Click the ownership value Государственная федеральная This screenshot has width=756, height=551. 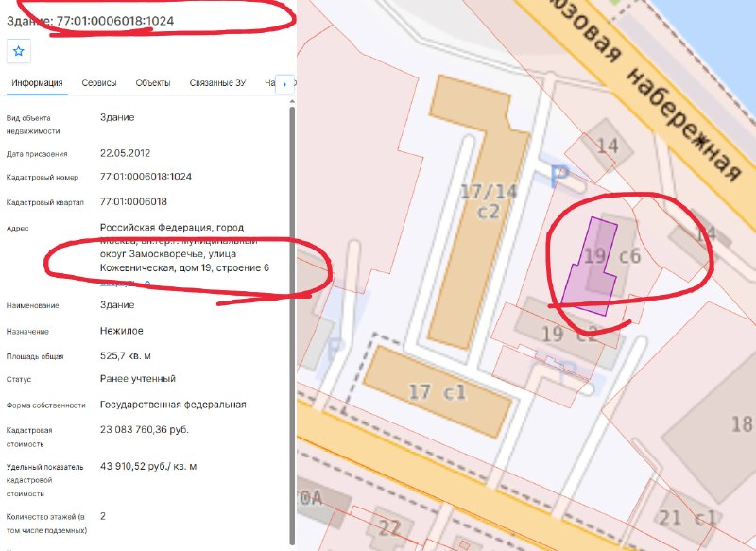tap(173, 405)
